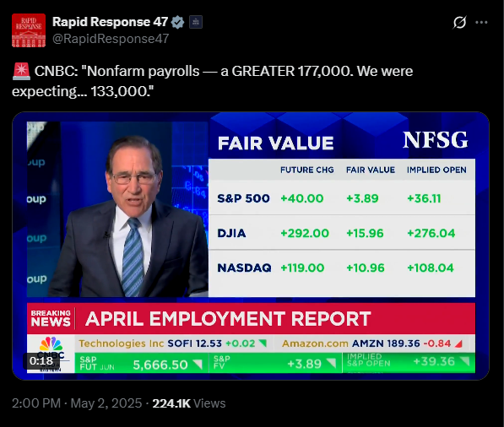Click the 0:18 video duration badge

pyautogui.click(x=41, y=361)
